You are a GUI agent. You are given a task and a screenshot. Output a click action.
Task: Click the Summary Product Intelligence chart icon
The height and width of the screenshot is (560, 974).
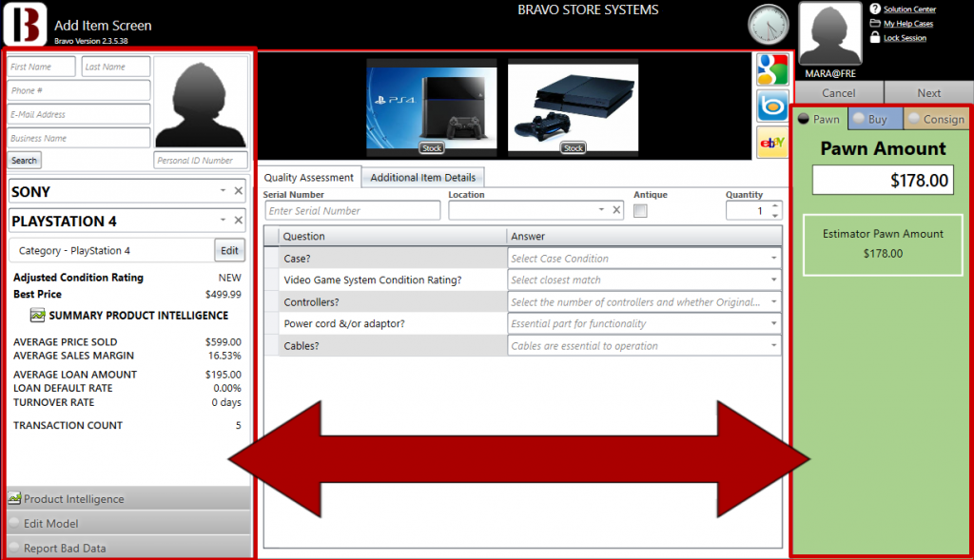click(38, 316)
